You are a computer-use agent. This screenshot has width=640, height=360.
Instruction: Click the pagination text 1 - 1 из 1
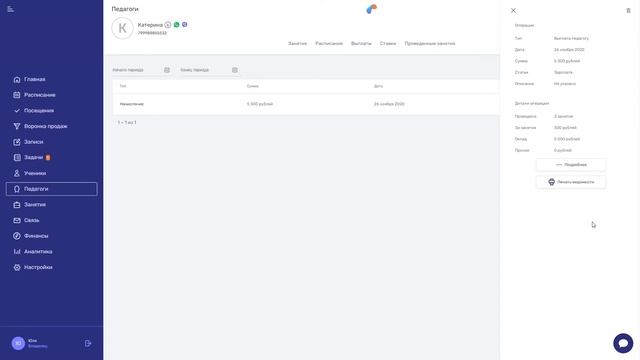tap(127, 122)
